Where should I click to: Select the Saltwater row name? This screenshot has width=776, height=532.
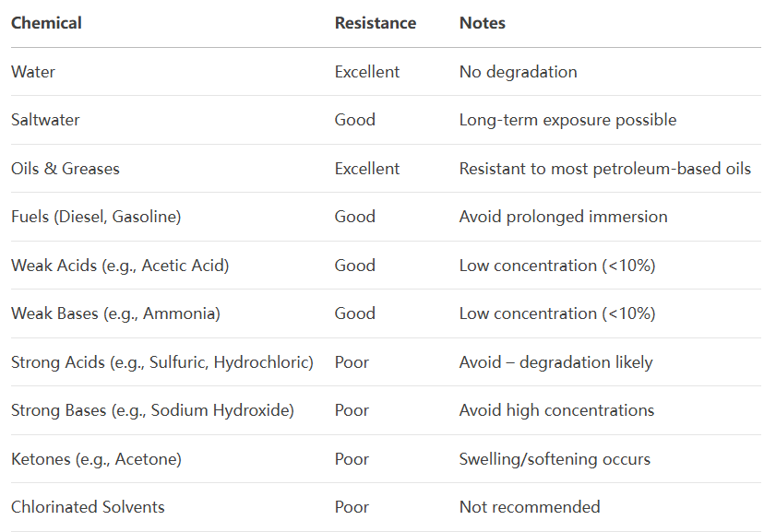[x=45, y=120]
